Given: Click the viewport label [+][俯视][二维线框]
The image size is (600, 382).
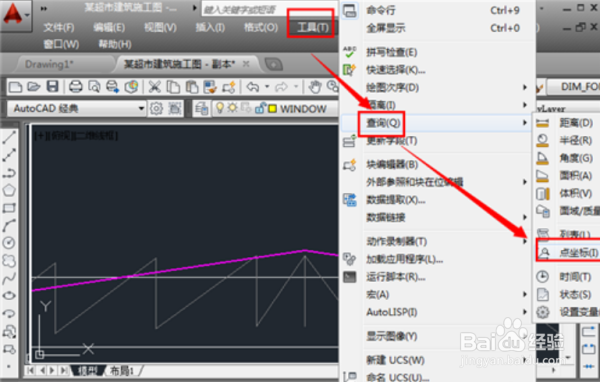Looking at the screenshot, I should 76,136.
